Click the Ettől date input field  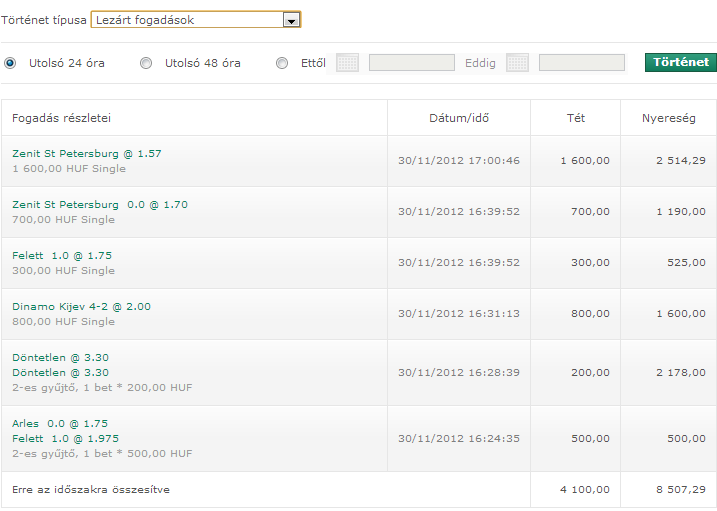[x=412, y=63]
